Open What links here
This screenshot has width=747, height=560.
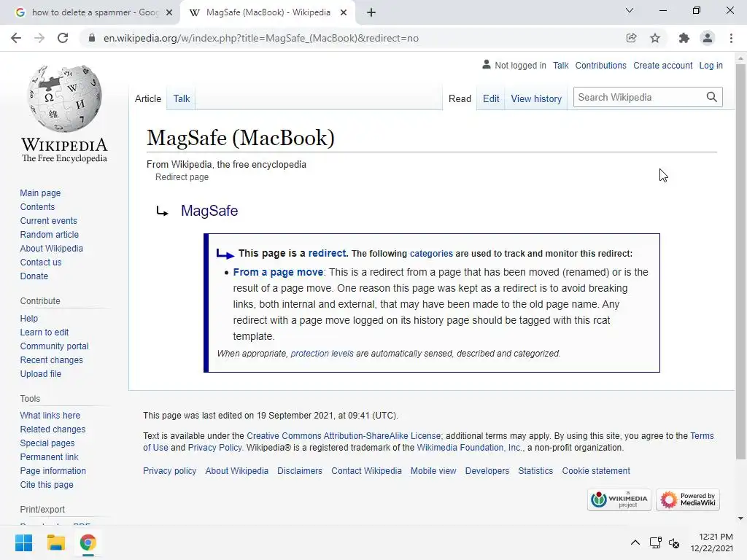pos(50,415)
